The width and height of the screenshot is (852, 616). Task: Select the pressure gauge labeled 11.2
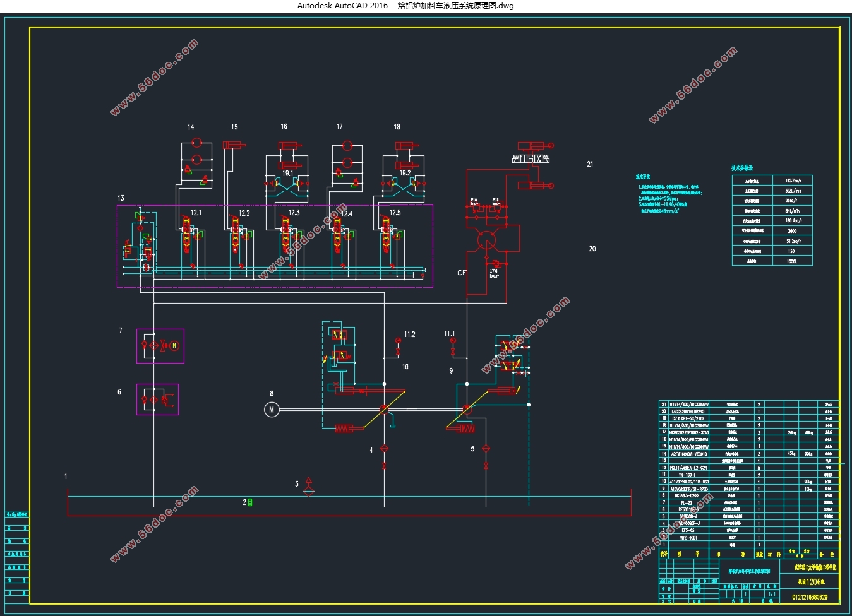click(x=398, y=341)
